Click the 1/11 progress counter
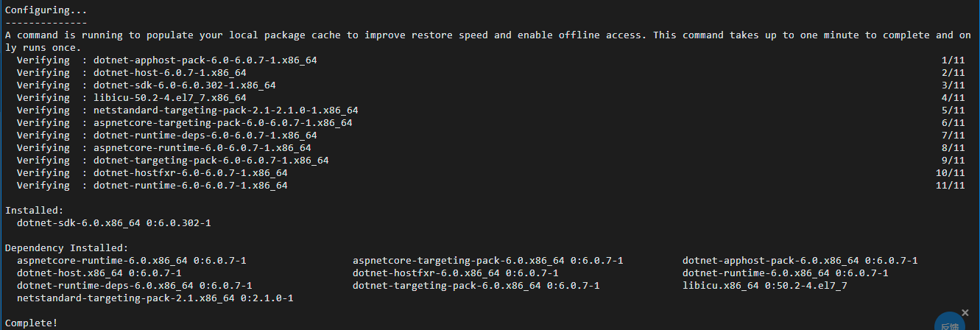 [x=953, y=60]
